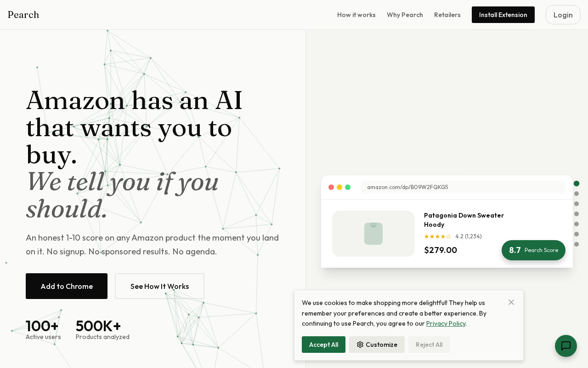Click the 8.7 Pearch Score badge

(x=533, y=250)
